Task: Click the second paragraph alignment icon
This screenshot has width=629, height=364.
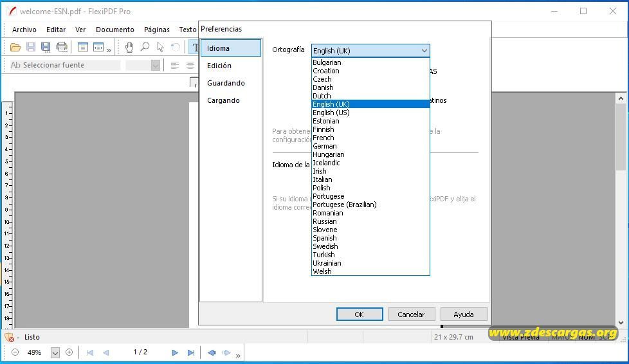Action: tap(190, 65)
